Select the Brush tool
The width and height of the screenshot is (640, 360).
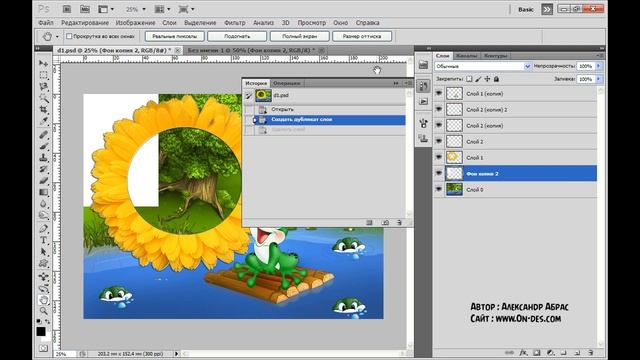click(x=43, y=146)
